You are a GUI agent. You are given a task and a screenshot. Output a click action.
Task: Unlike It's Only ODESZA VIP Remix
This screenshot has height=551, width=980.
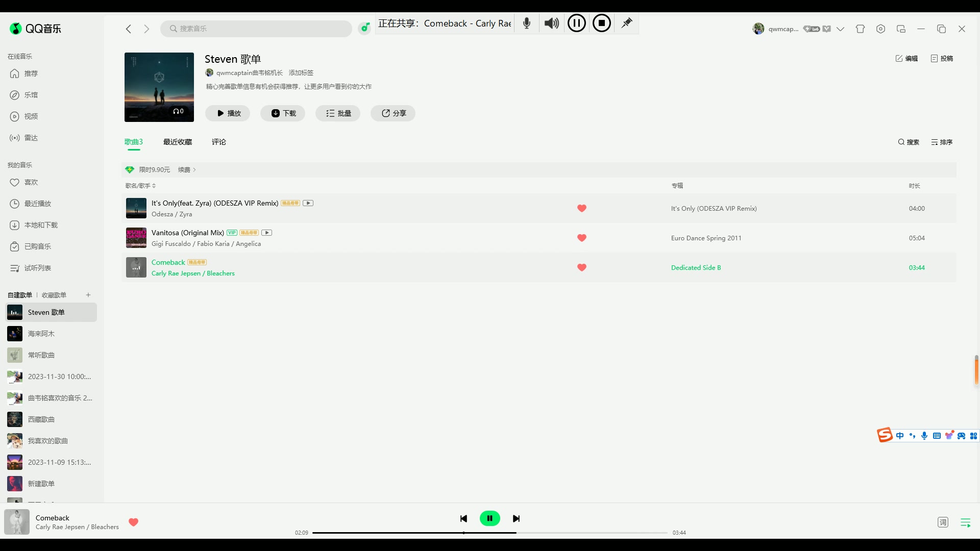[x=582, y=208]
